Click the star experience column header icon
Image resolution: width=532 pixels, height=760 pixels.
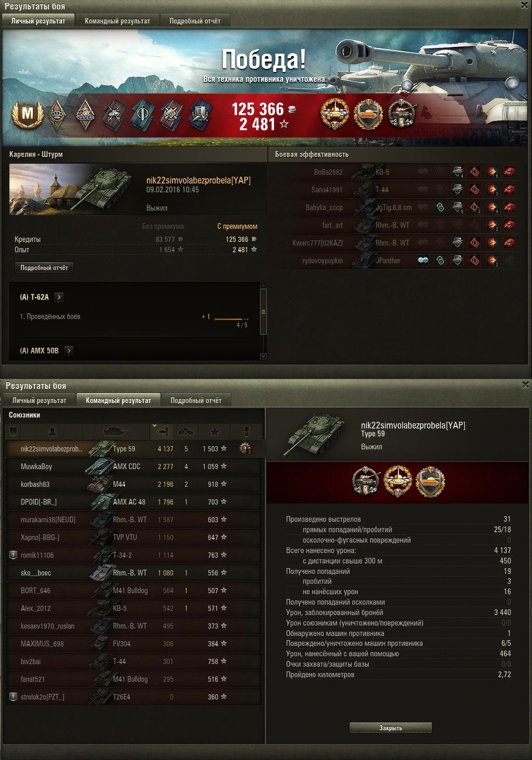click(215, 432)
